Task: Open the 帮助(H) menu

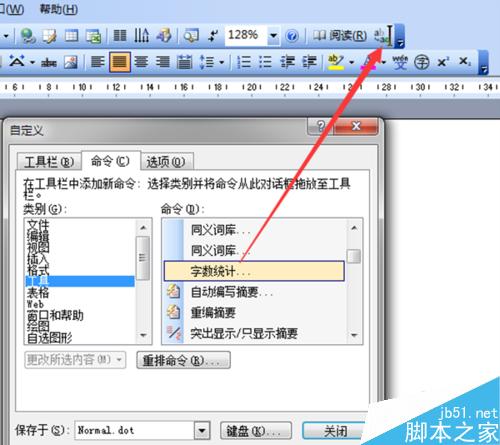Action: [59, 9]
